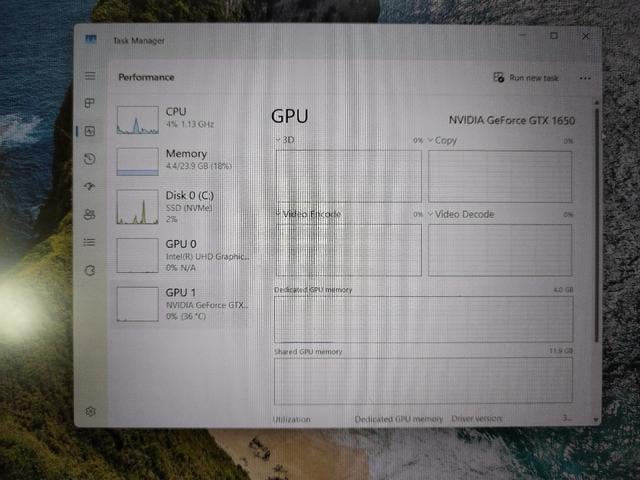Open Task Manager settings gear
The height and width of the screenshot is (480, 640).
[91, 411]
